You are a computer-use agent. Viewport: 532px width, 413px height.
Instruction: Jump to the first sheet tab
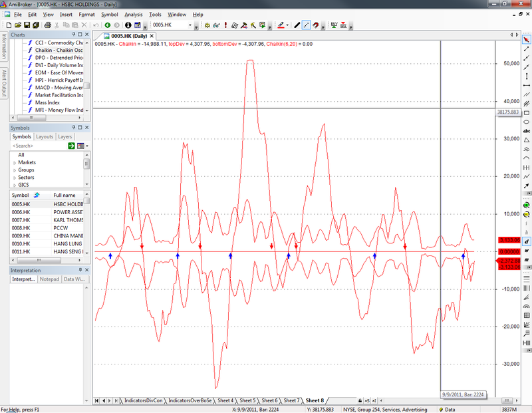(x=96, y=401)
